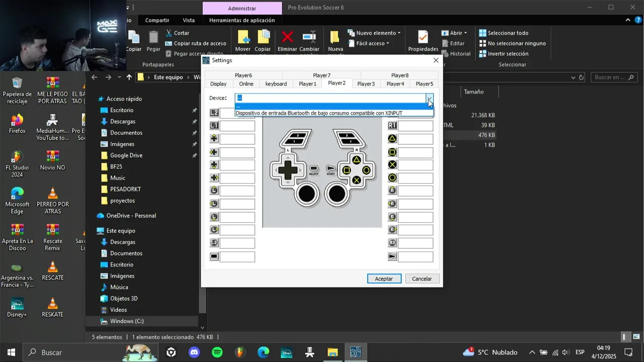Click the L1 button icon in Settings

click(x=214, y=126)
